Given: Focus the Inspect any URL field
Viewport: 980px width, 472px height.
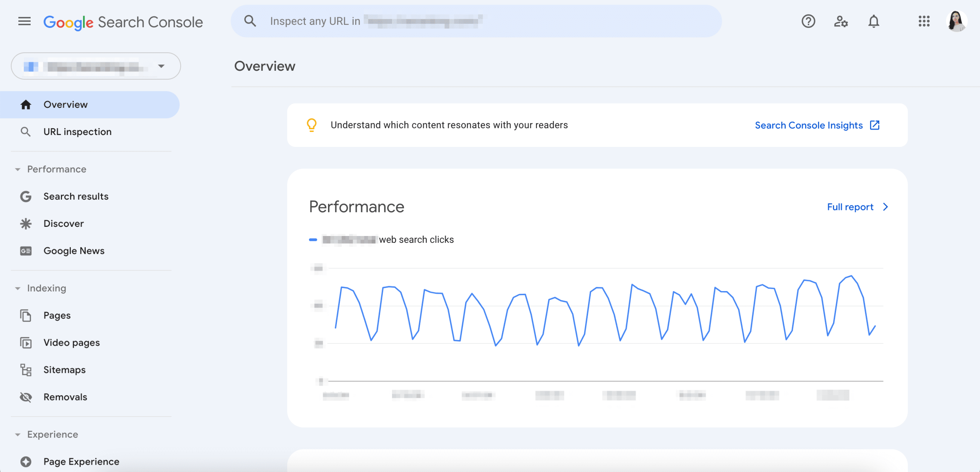Looking at the screenshot, I should 476,21.
